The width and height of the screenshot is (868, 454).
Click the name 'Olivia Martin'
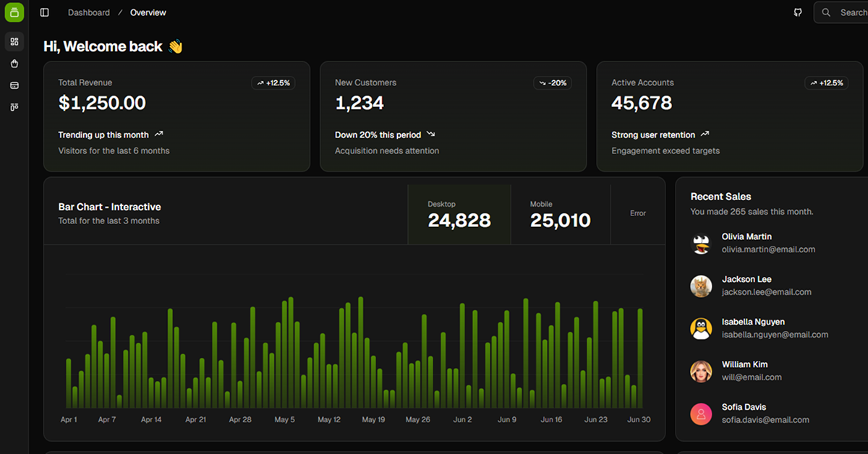(x=746, y=237)
